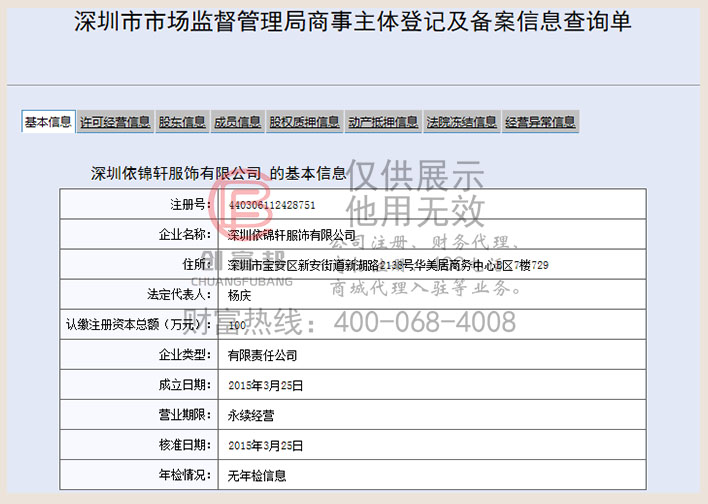
Task: Click the 认缴注册资本总额 field label
Action: click(139, 325)
